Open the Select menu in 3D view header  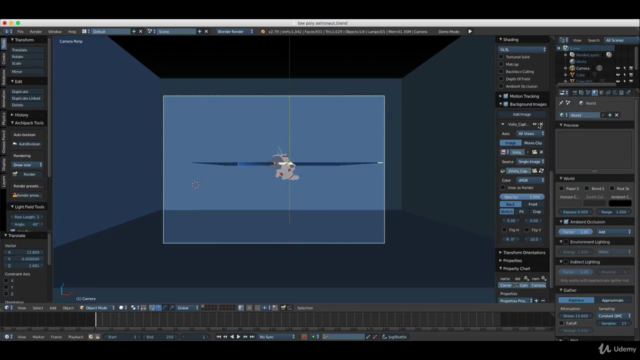point(38,308)
